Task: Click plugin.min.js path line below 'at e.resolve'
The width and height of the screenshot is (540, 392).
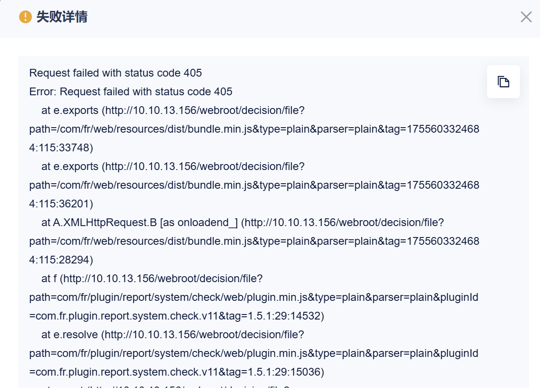Action: 254,353
